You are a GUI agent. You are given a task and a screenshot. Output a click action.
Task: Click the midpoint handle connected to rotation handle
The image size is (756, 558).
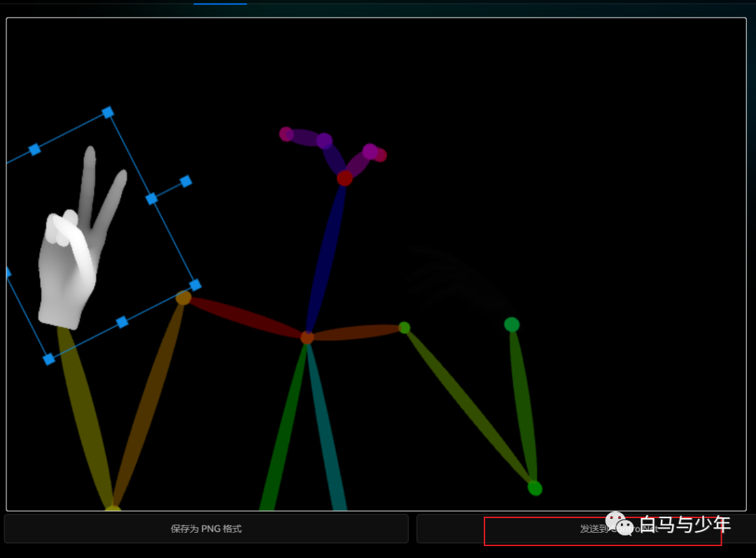(151, 199)
